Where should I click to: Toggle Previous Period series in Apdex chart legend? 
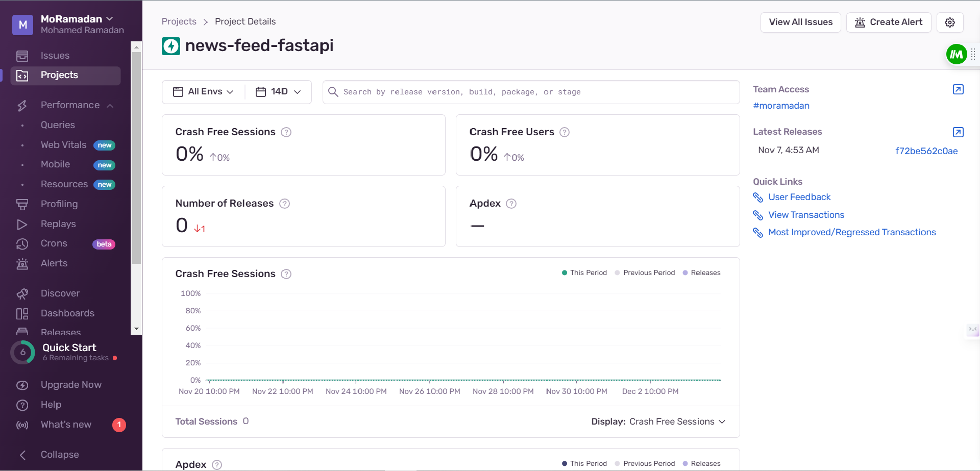(x=645, y=464)
